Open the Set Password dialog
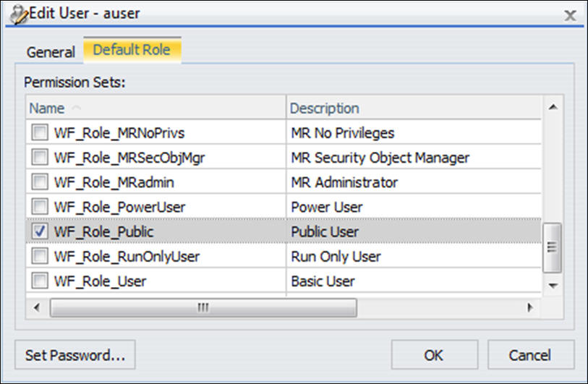 click(x=75, y=355)
